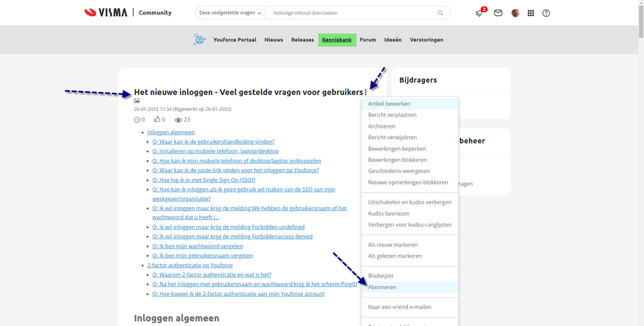Open 'Ik ben mijn gebruikersnaam vergeten' link

click(x=202, y=256)
